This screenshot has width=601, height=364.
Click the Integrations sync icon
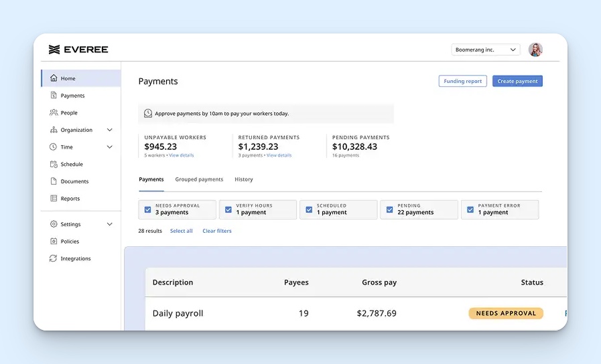click(x=54, y=258)
